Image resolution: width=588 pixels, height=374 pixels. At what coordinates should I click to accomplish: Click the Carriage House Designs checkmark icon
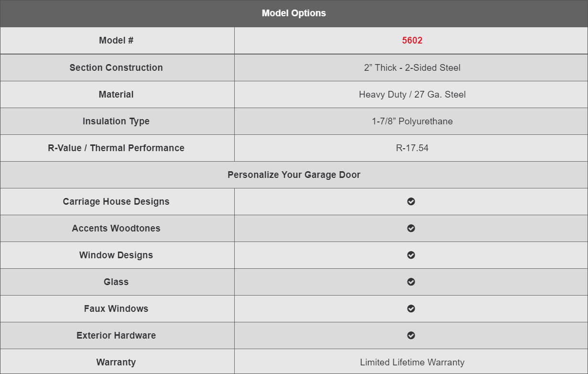coord(411,201)
